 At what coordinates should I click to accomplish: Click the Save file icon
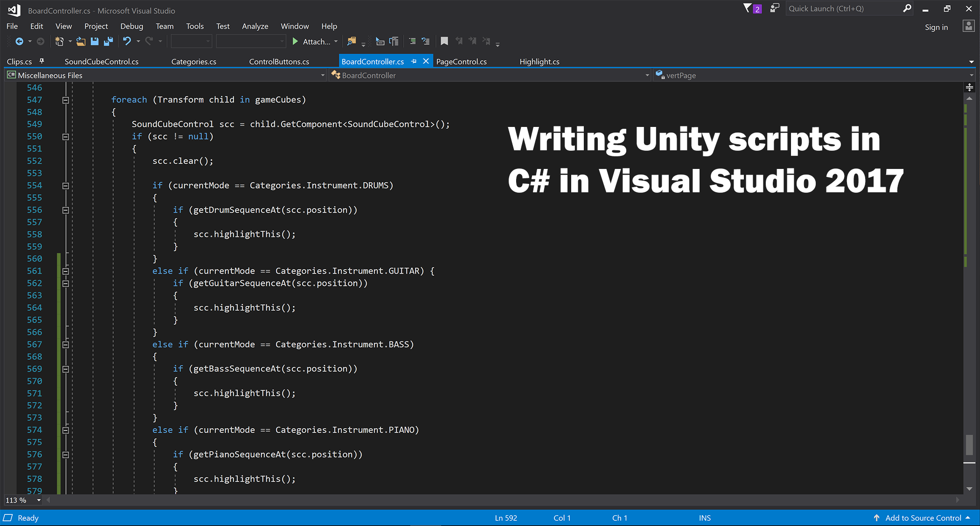click(x=95, y=42)
